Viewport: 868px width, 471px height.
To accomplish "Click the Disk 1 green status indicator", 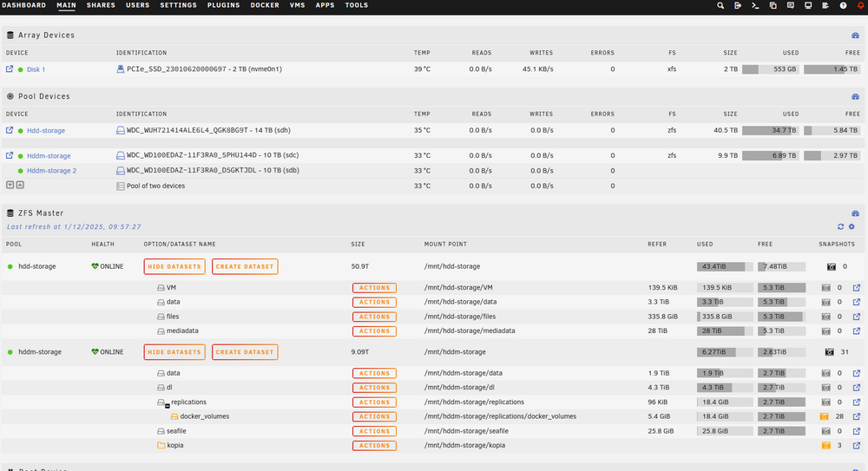I will tap(21, 69).
